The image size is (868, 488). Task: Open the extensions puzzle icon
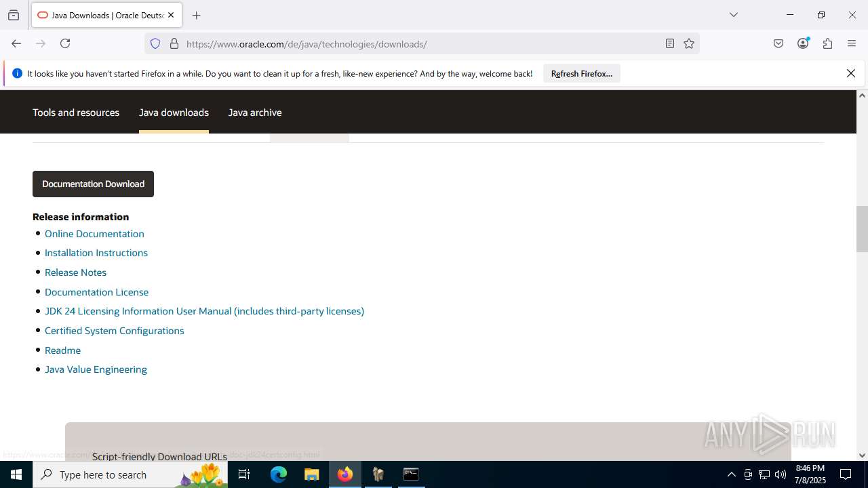coord(827,43)
